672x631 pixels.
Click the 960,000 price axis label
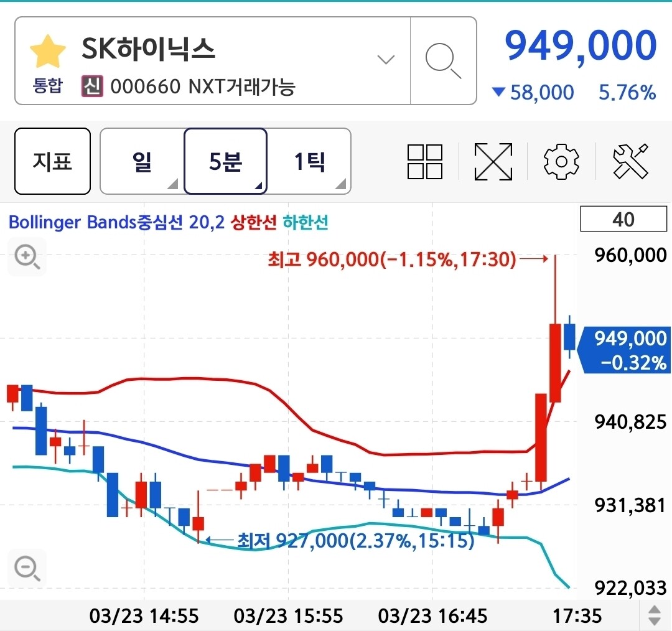(x=630, y=255)
